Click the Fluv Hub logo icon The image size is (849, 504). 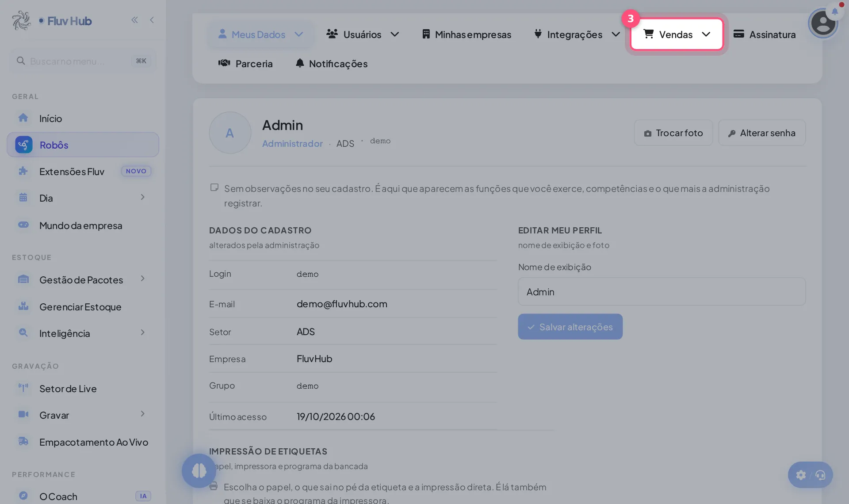pyautogui.click(x=21, y=20)
